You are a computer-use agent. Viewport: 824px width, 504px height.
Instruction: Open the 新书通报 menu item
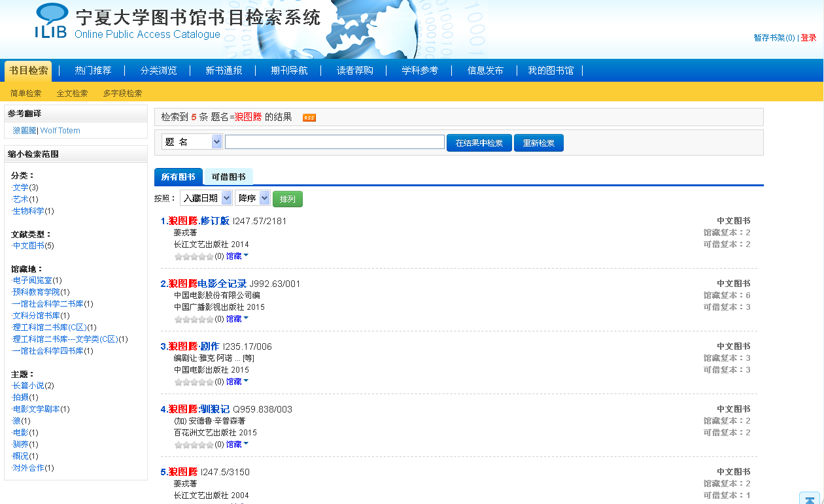click(x=224, y=71)
